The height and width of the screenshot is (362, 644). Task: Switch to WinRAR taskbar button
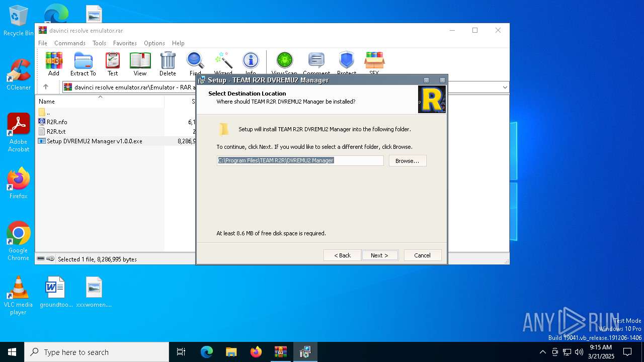(x=281, y=352)
